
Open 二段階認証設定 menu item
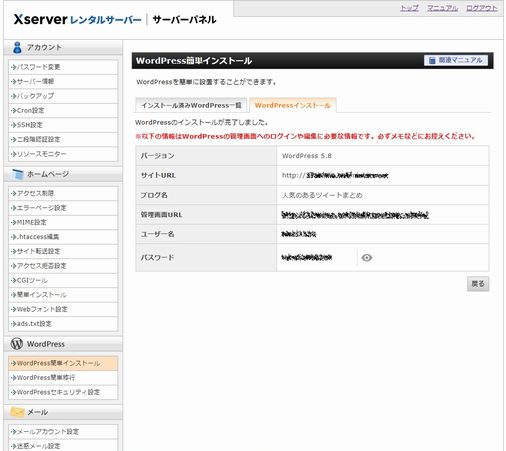[63, 139]
